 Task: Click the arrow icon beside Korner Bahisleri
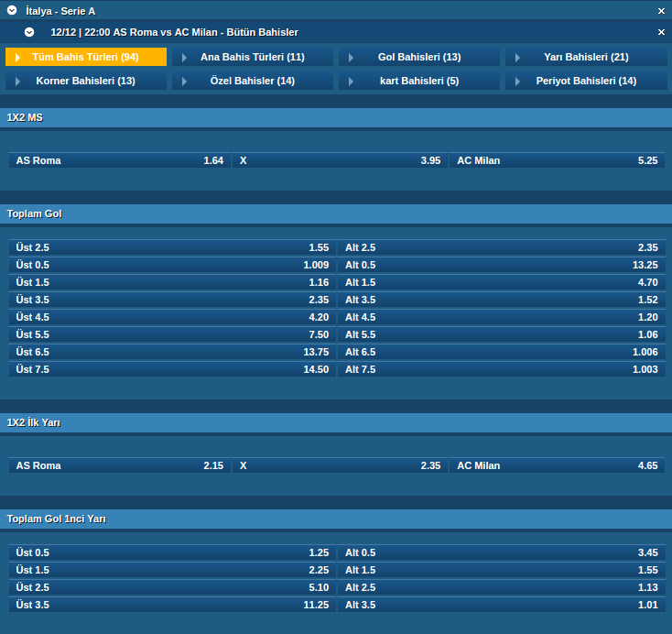[x=17, y=82]
